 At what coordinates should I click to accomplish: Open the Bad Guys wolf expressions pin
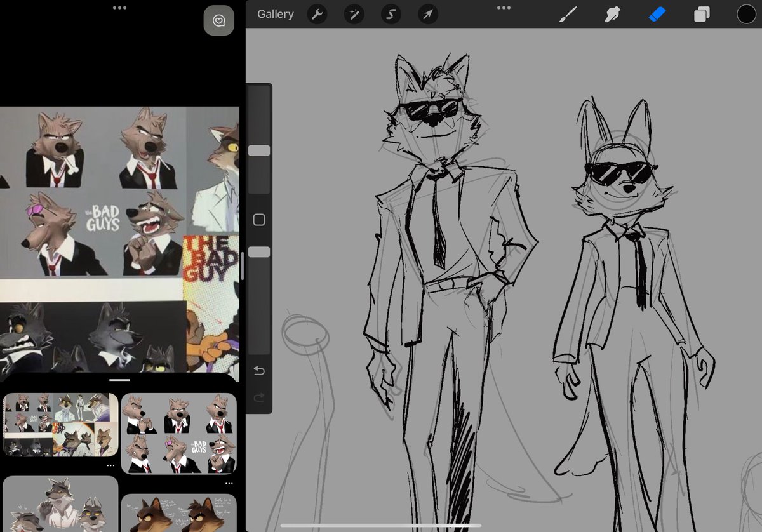point(178,434)
